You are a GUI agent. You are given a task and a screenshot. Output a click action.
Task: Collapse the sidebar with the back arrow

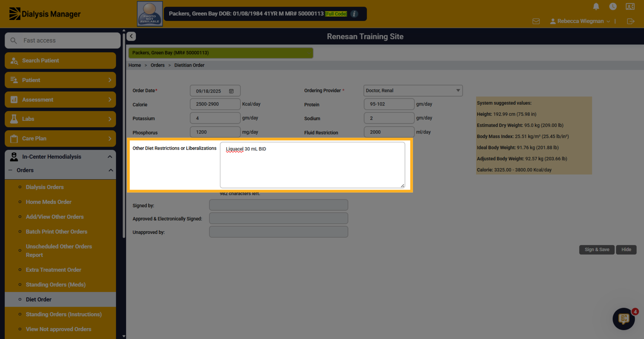tap(131, 36)
